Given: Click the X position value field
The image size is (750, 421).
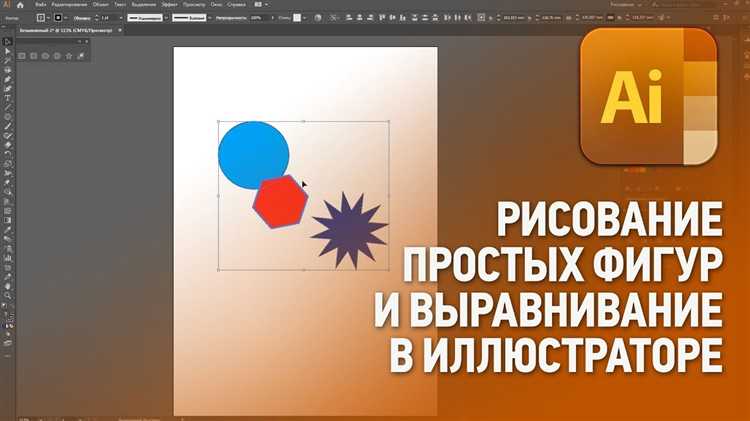Looking at the screenshot, I should (x=514, y=18).
